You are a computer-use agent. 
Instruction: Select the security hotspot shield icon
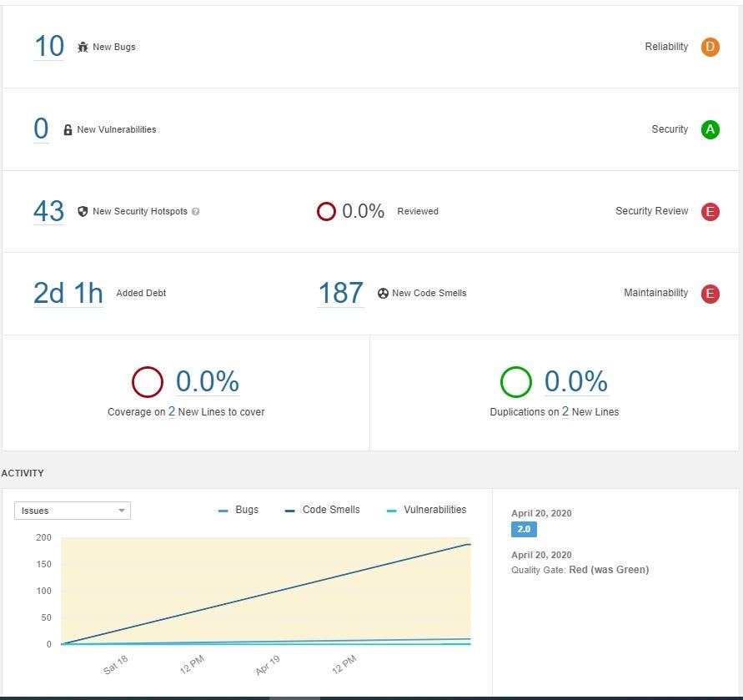[83, 211]
